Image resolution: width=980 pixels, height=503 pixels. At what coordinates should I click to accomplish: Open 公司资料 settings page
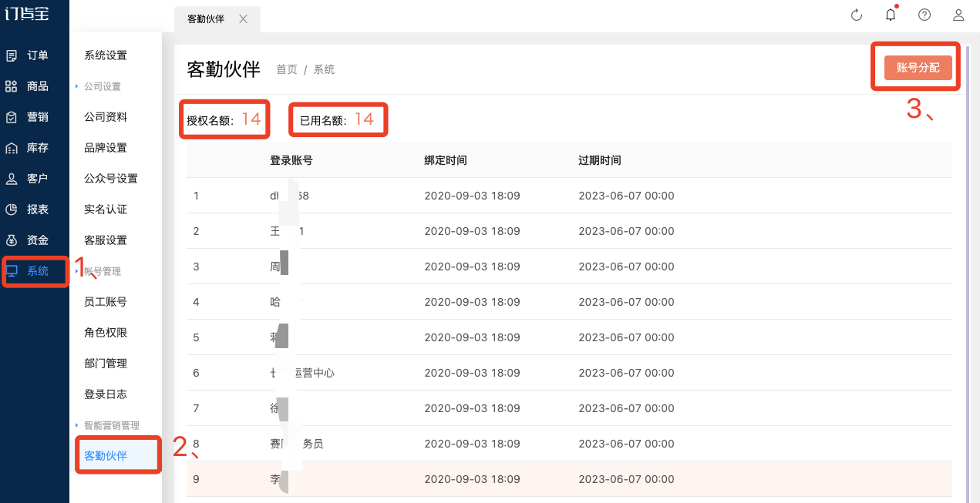click(x=106, y=117)
